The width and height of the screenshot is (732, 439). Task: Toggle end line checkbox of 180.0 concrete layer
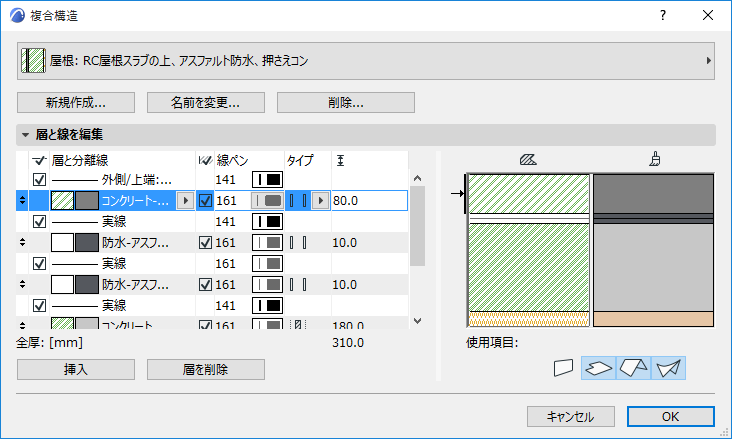pos(205,325)
